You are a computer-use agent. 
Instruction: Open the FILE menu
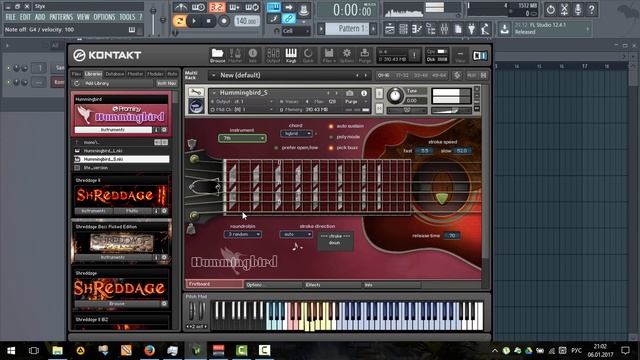(x=11, y=17)
